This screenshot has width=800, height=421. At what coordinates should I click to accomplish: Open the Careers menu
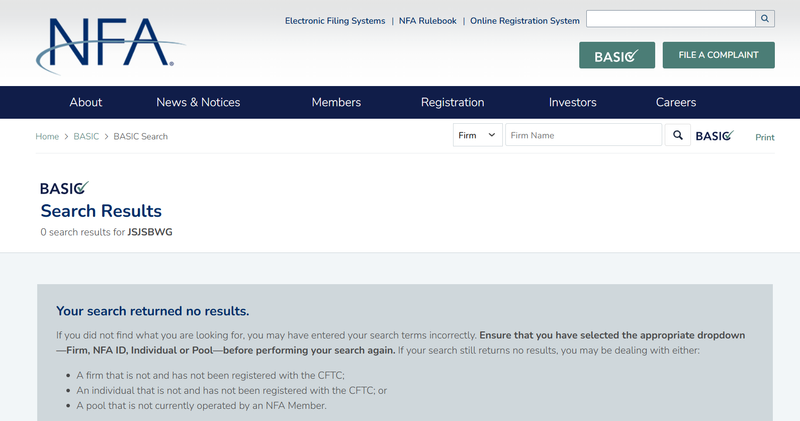(676, 102)
